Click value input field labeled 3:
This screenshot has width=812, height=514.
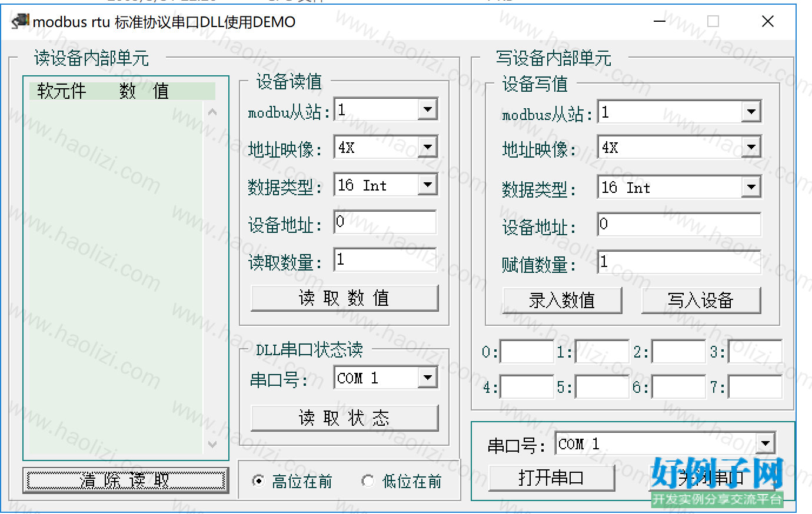pos(755,352)
